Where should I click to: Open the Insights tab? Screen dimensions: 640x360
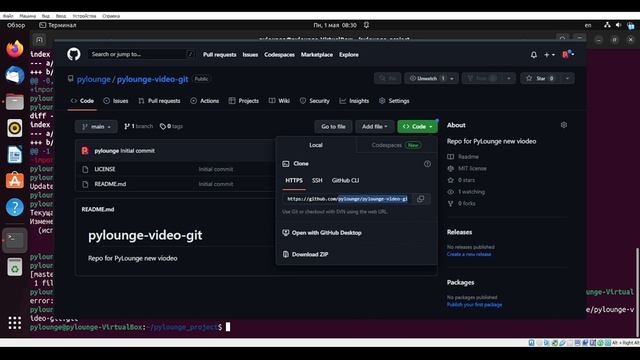(354, 101)
